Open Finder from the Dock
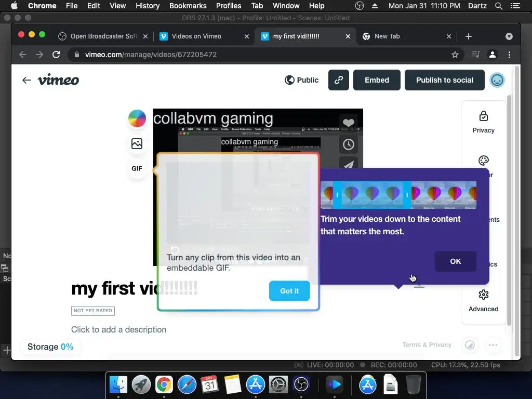The width and height of the screenshot is (532, 399). click(x=118, y=384)
